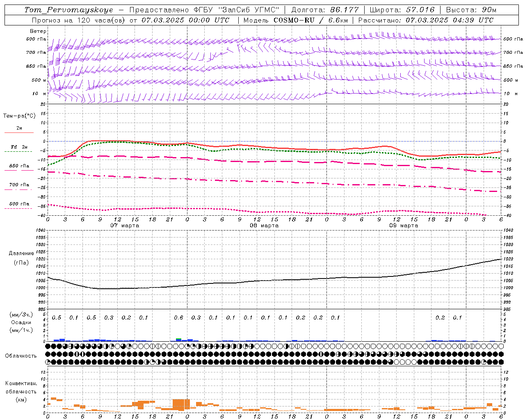Image resolution: width=525 pixels, height=420 pixels.
Task: Click the (мм/1ч.) precipitation unit label
Action: point(21,330)
